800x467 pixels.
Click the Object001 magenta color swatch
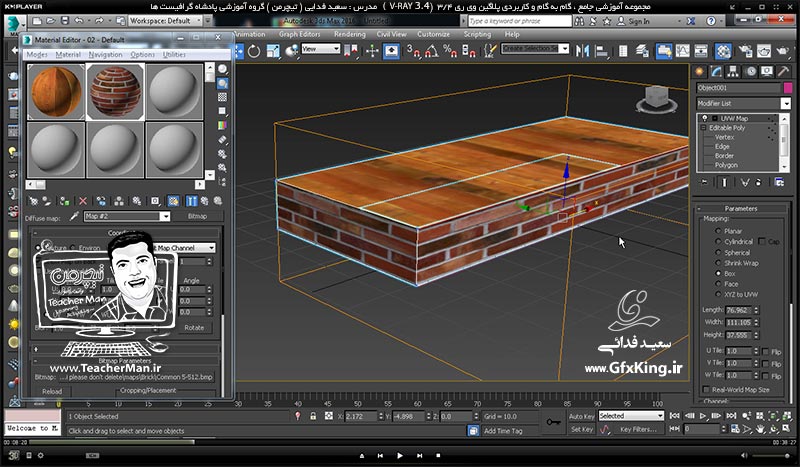coord(787,88)
